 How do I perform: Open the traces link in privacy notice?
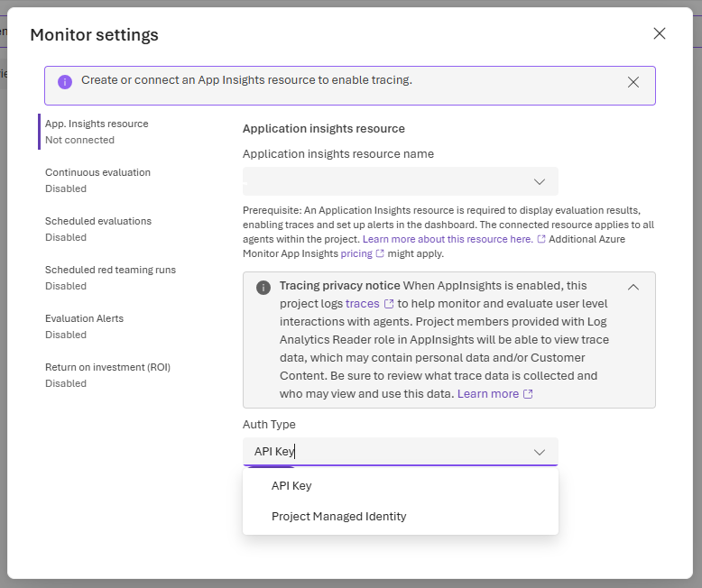[x=362, y=303]
